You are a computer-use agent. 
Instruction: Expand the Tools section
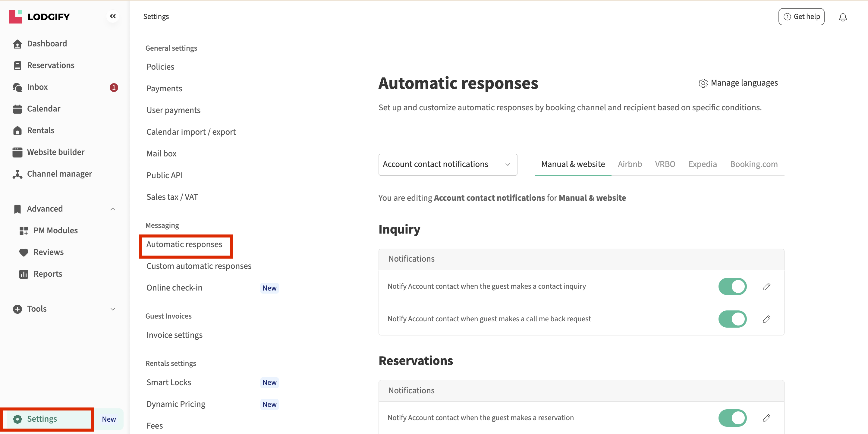pos(112,309)
